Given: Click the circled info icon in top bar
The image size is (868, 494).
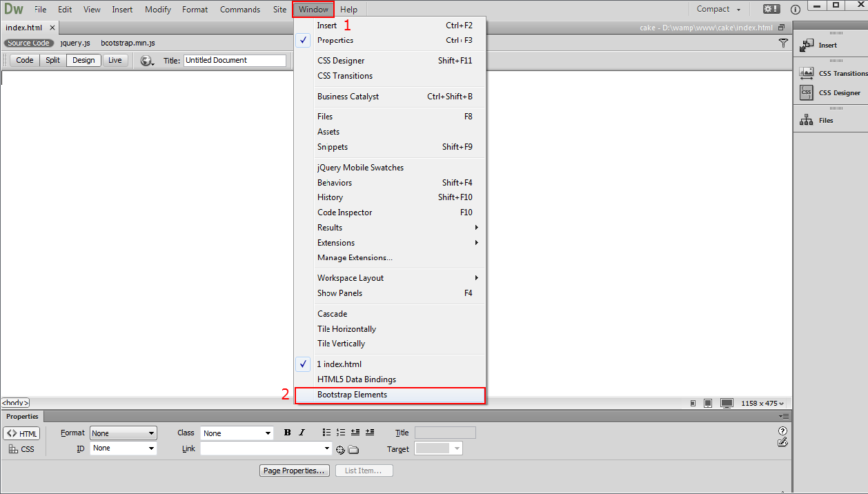Looking at the screenshot, I should [x=795, y=10].
